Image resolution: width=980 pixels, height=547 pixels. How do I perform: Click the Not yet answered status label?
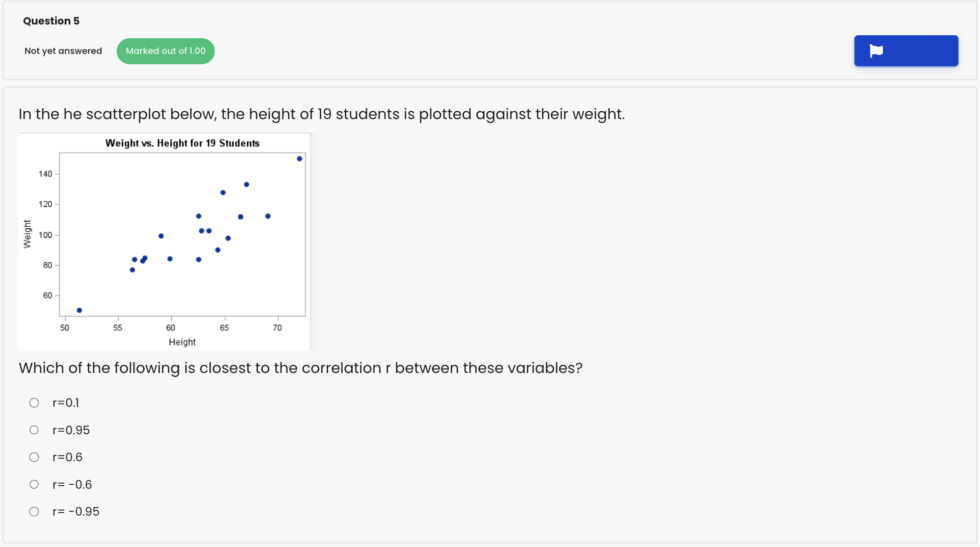[63, 50]
